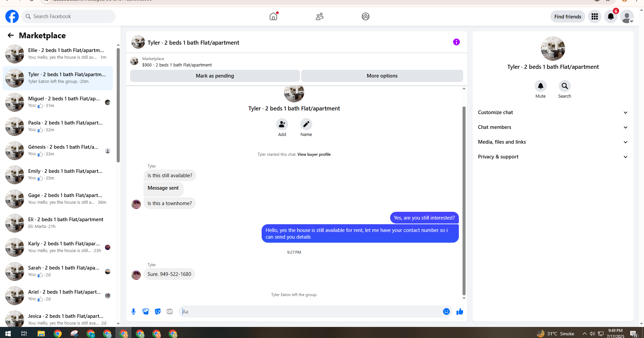Click the Find friends button
This screenshot has width=644, height=338.
click(568, 16)
